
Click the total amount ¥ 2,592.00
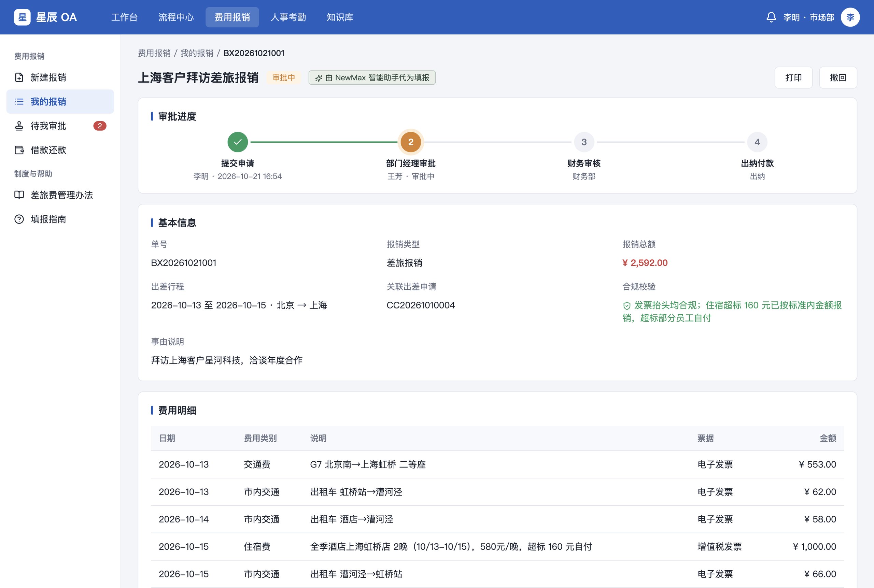pos(645,263)
